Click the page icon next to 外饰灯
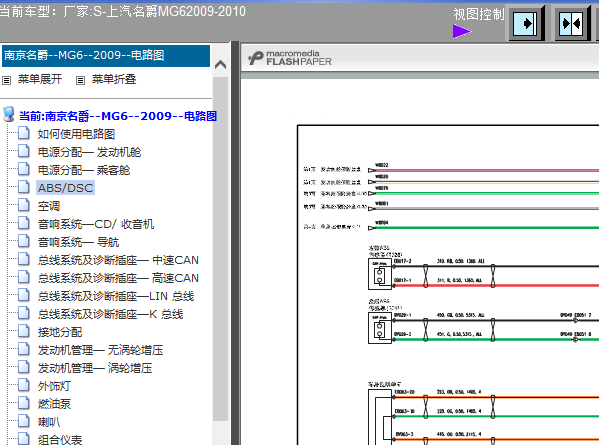Image resolution: width=599 pixels, height=445 pixels. coord(24,384)
